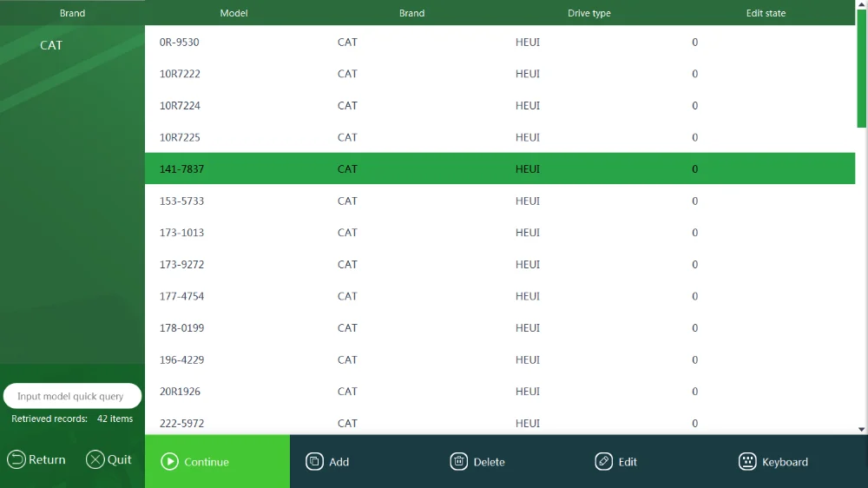Click the Quit label text

pyautogui.click(x=120, y=459)
